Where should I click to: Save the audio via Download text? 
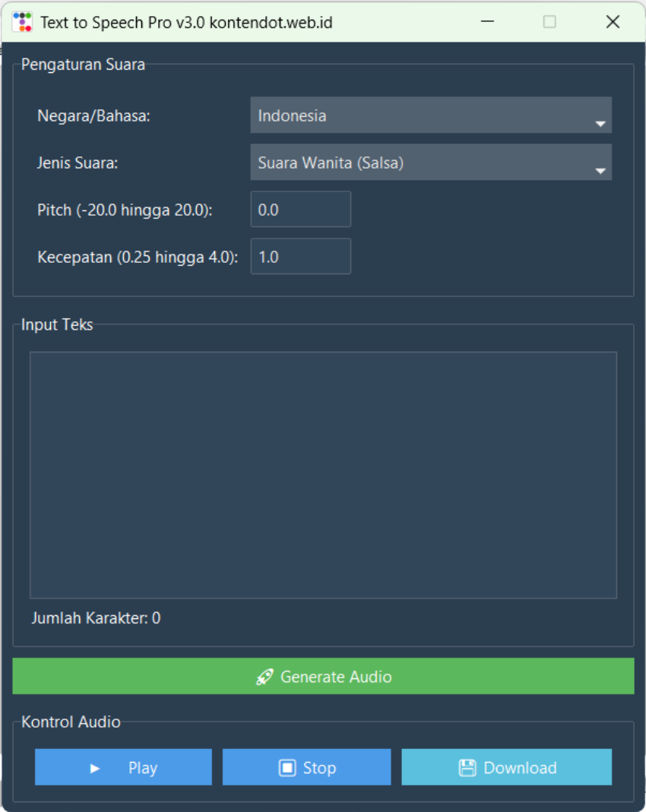[x=520, y=768]
